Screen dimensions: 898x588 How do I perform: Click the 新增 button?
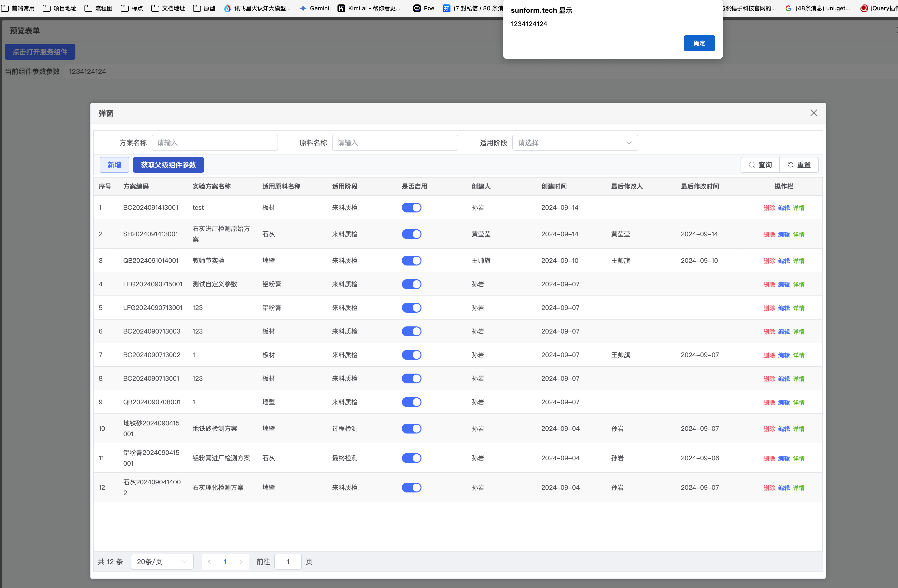114,165
